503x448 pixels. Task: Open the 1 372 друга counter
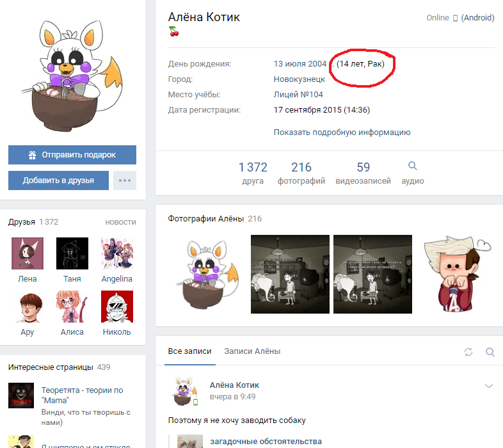(x=253, y=173)
